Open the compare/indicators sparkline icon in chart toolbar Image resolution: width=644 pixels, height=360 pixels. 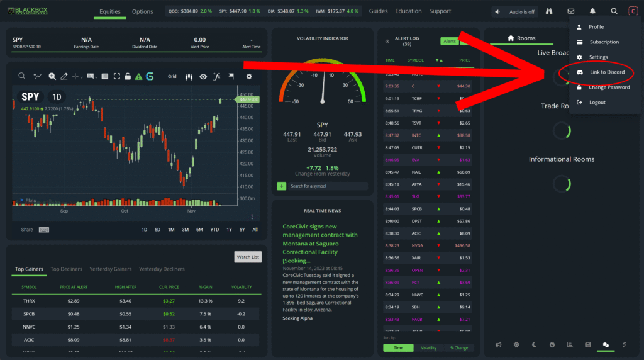click(x=37, y=76)
